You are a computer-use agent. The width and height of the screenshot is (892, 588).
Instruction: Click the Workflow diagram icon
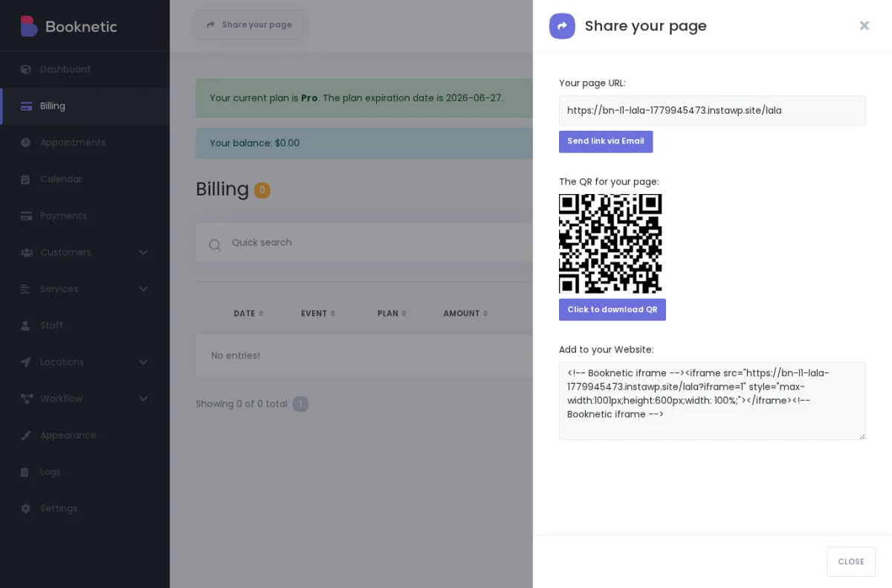tap(26, 398)
